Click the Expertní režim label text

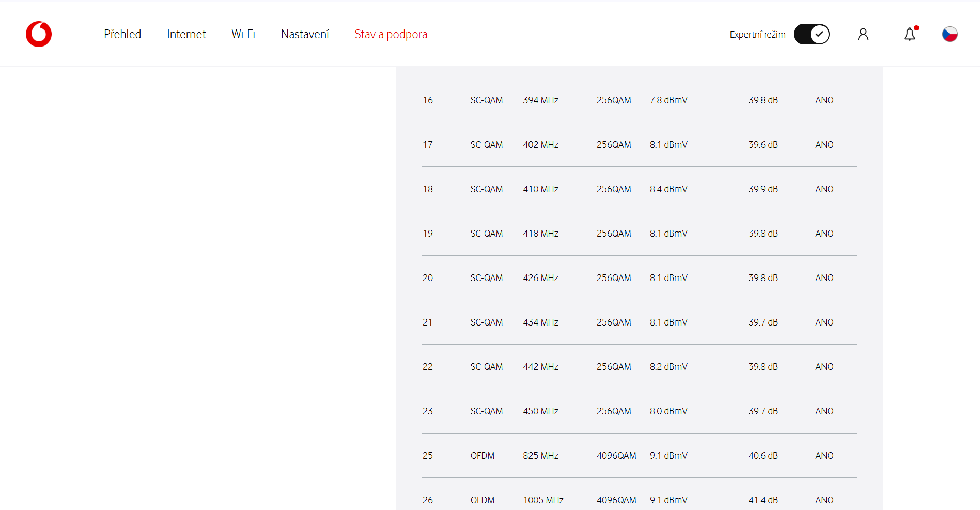tap(757, 35)
